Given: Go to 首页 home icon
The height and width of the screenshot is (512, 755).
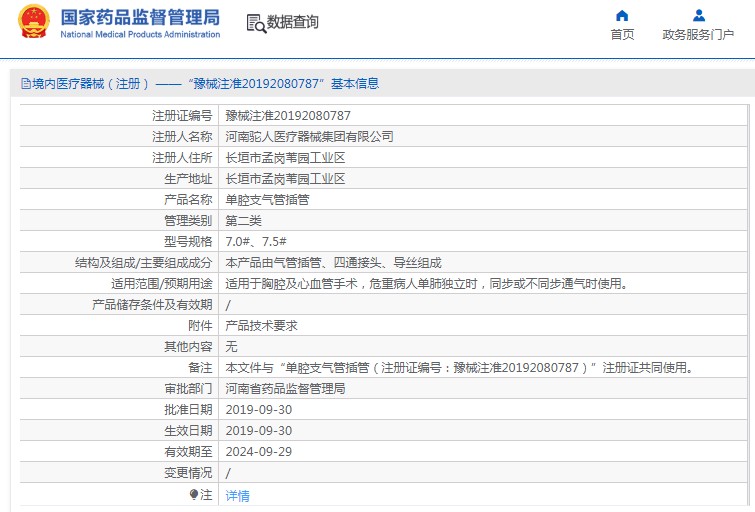Looking at the screenshot, I should (x=622, y=15).
